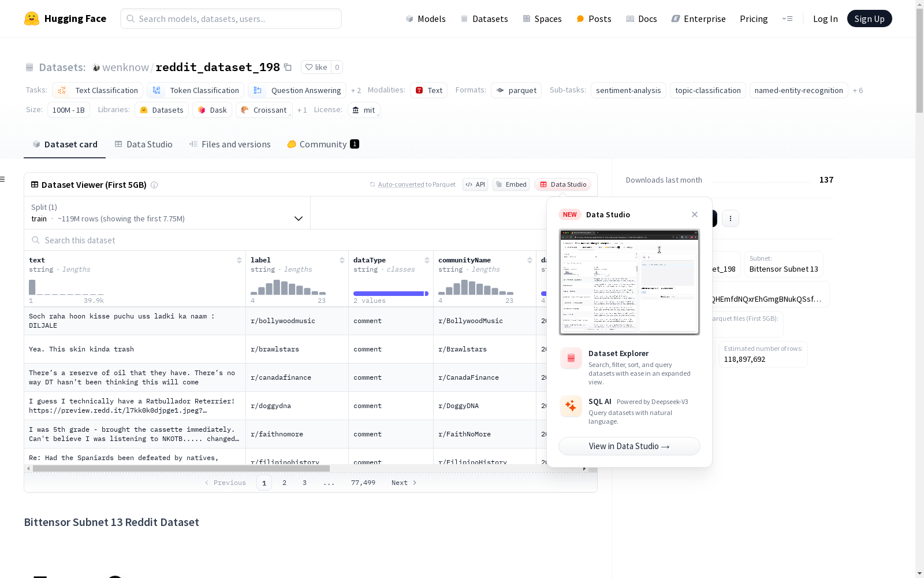Switch to the Data Studio tab
Image resolution: width=924 pixels, height=578 pixels.
click(144, 144)
